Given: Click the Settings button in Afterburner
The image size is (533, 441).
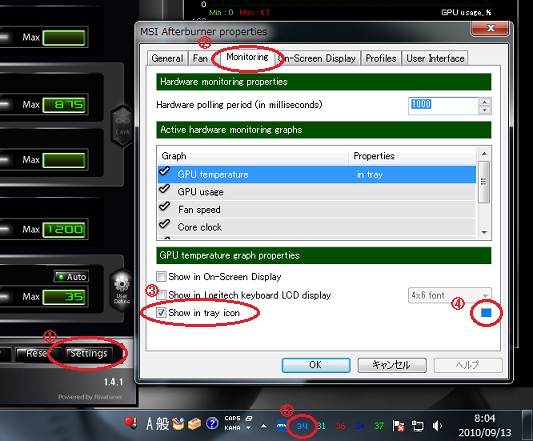Looking at the screenshot, I should pyautogui.click(x=89, y=354).
